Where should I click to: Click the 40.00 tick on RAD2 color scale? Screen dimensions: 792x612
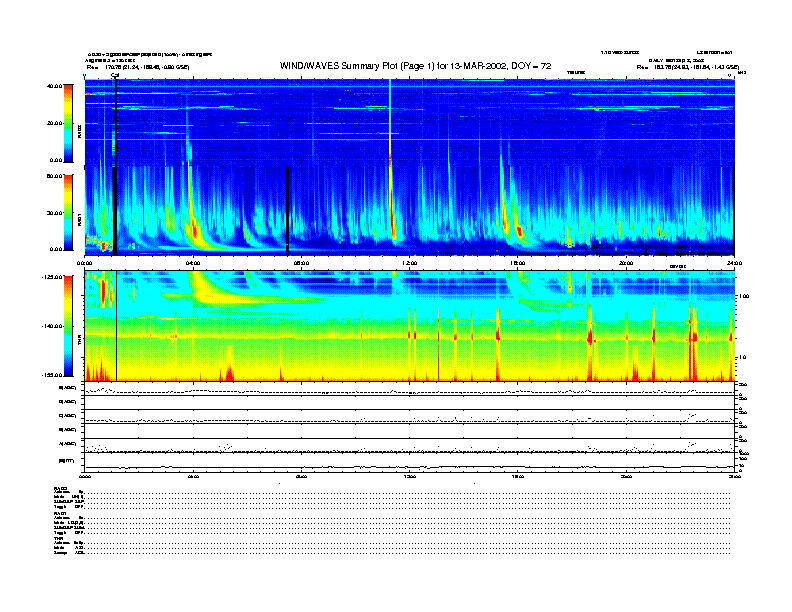[54, 86]
